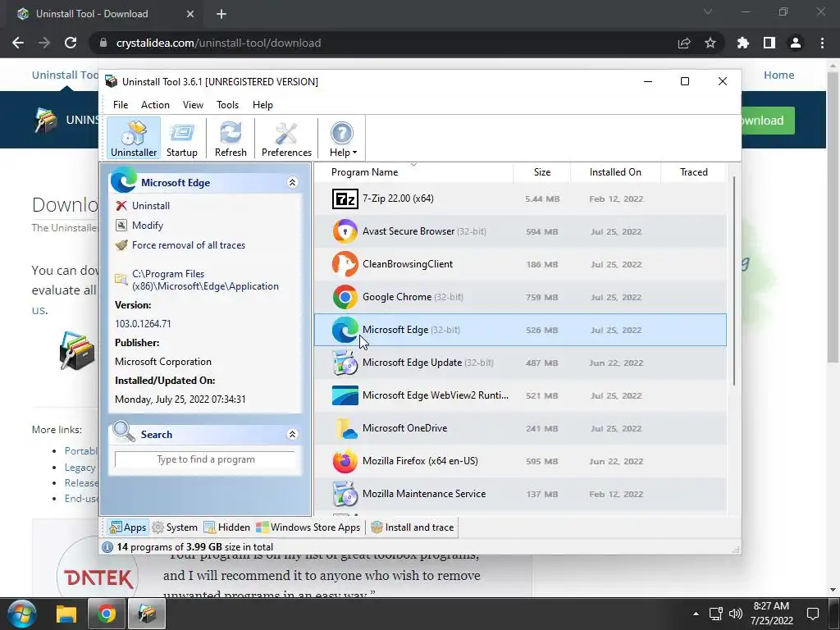Click the Home link on the webpage
840x630 pixels.
pos(779,75)
